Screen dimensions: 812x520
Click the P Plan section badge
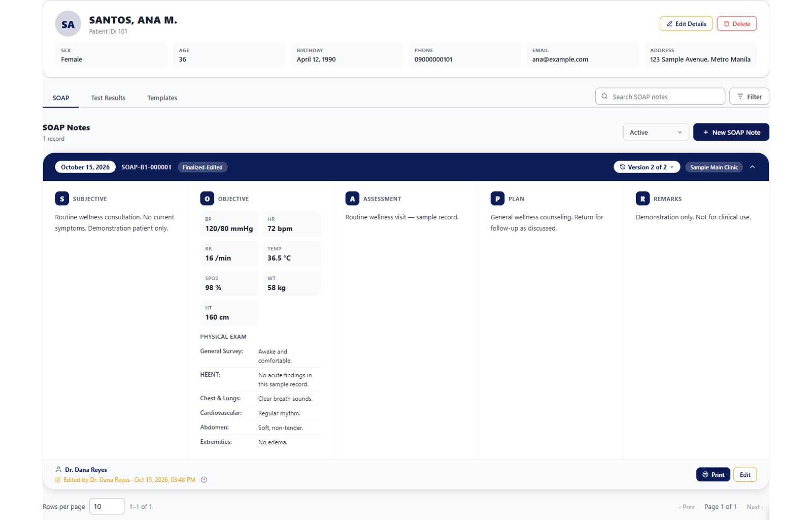[497, 199]
